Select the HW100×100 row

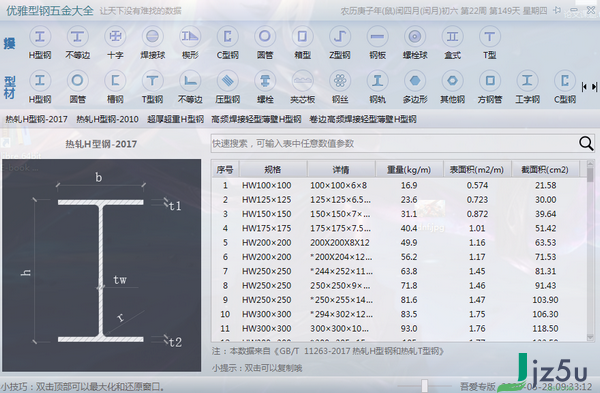point(399,186)
